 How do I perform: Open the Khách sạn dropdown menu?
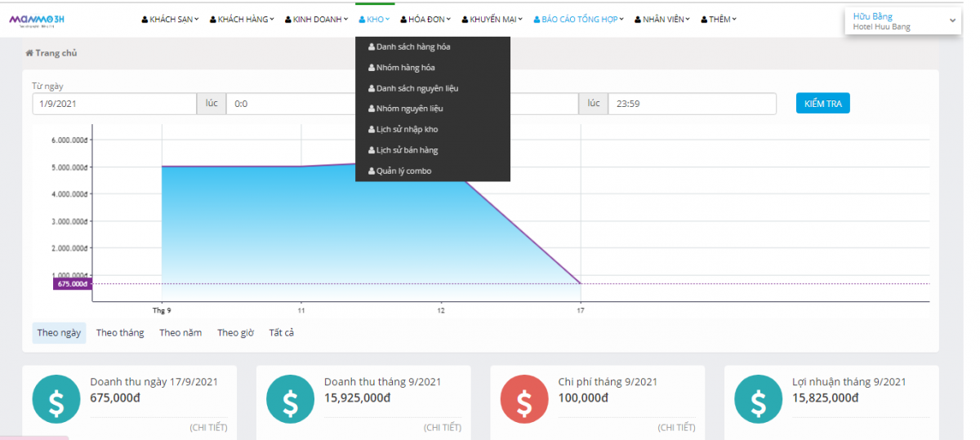[x=170, y=20]
